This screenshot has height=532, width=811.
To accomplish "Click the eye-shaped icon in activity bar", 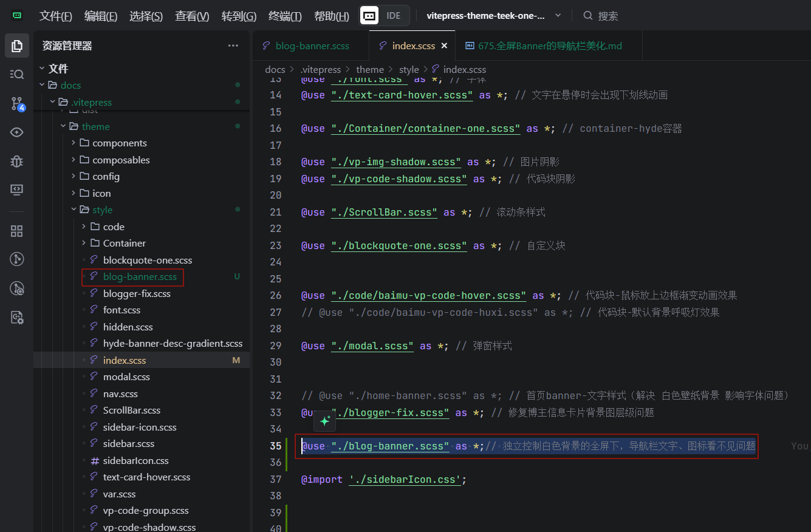I will (x=17, y=132).
